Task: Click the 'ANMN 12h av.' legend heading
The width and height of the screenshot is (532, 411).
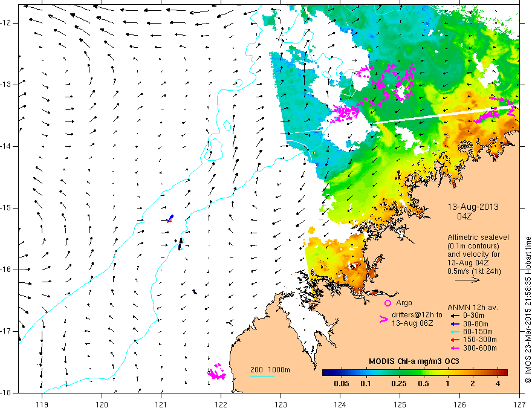Action: pos(473,308)
